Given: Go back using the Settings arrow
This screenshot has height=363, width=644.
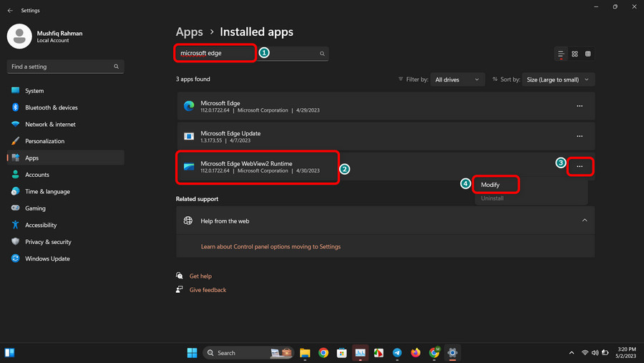Looking at the screenshot, I should coord(10,10).
